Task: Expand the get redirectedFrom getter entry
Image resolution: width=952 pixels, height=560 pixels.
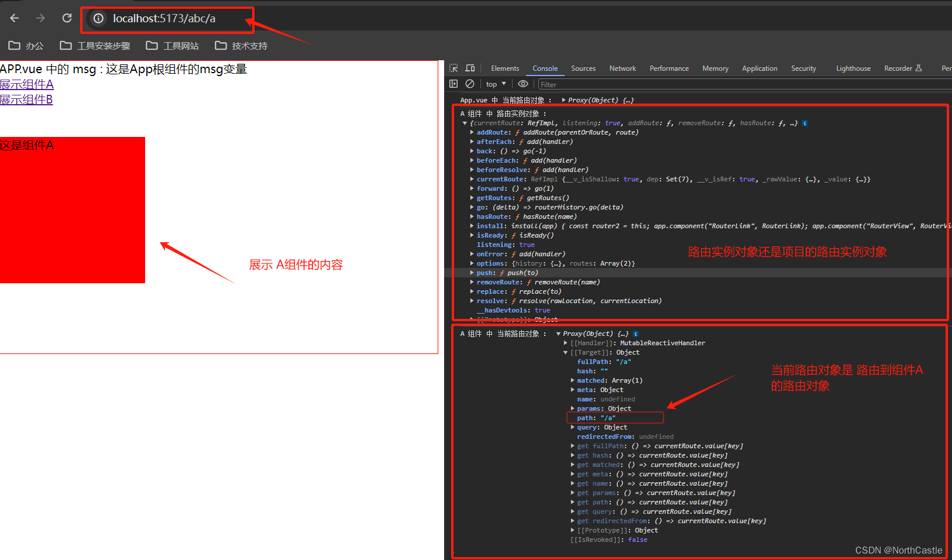Action: click(x=572, y=521)
